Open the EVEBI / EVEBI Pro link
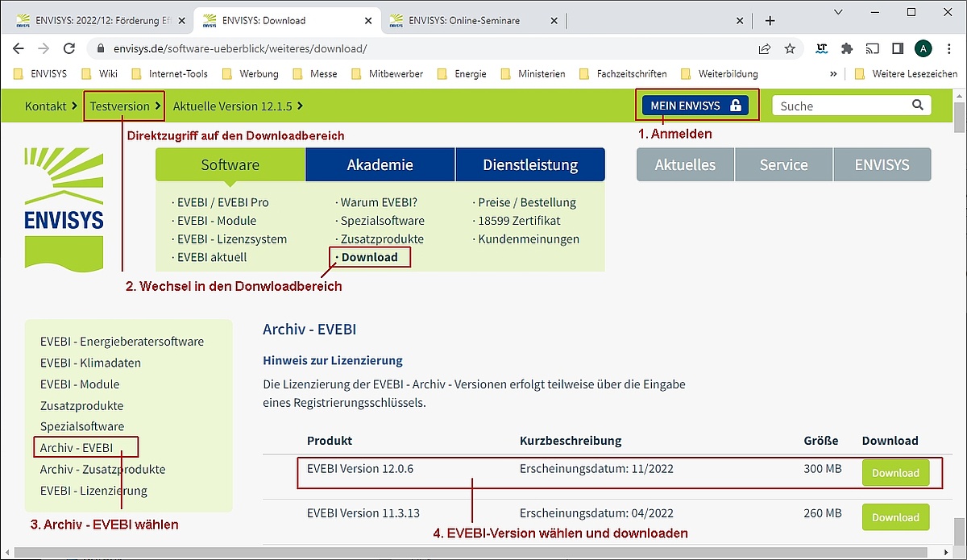Viewport: 967px width, 560px height. (223, 202)
